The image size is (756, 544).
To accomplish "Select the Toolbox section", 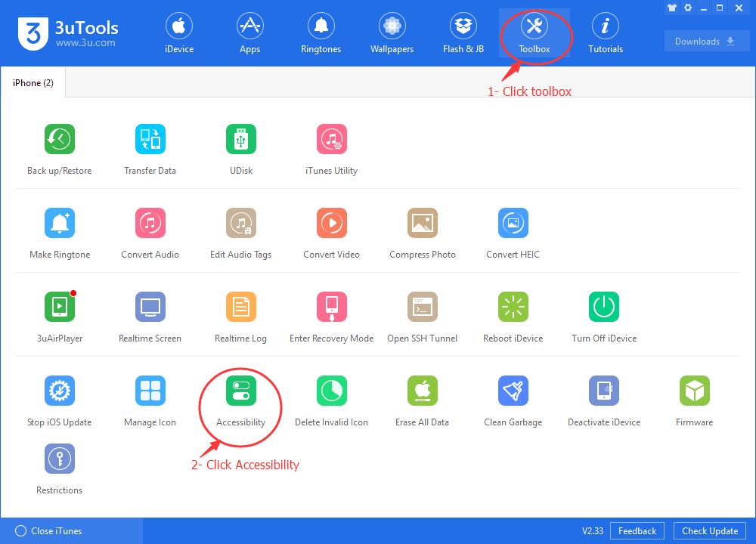I will 534,33.
